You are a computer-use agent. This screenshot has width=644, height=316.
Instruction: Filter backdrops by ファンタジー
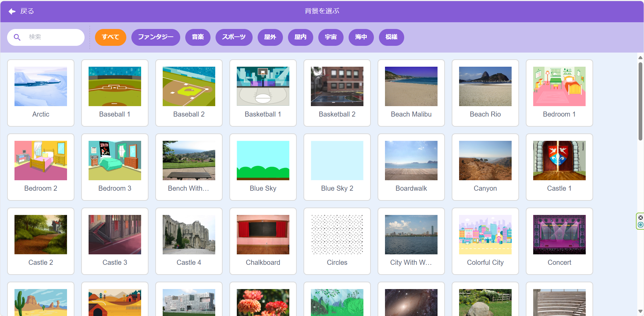tap(156, 37)
